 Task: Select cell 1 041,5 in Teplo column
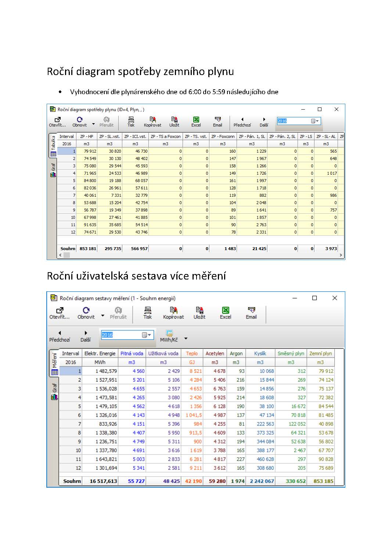tap(192, 415)
